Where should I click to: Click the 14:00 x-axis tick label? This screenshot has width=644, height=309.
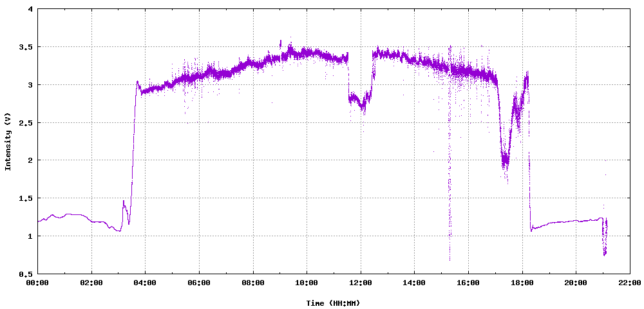414,283
